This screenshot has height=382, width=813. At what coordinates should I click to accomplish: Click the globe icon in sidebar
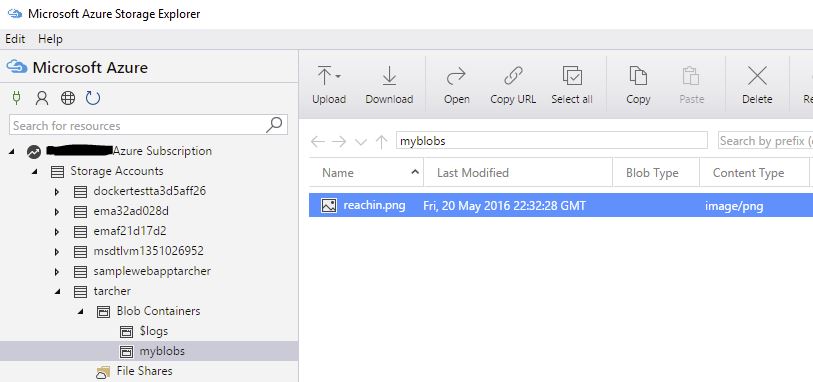pos(68,98)
